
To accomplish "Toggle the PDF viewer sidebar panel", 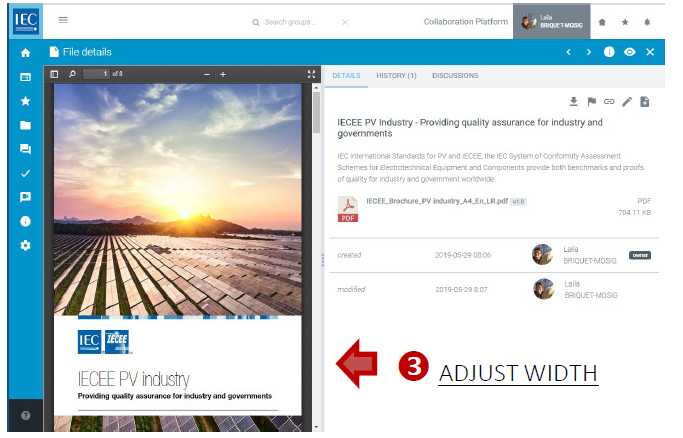I will [x=55, y=74].
